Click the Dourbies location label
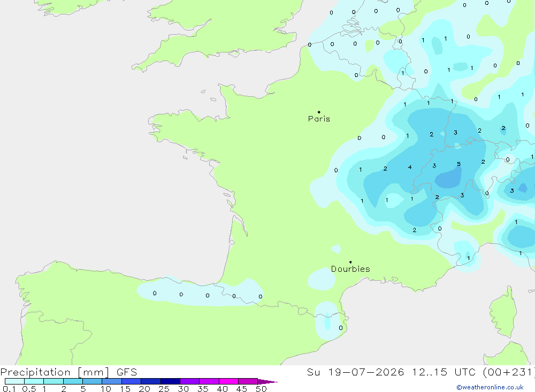The height and width of the screenshot is (392, 535). pyautogui.click(x=350, y=269)
